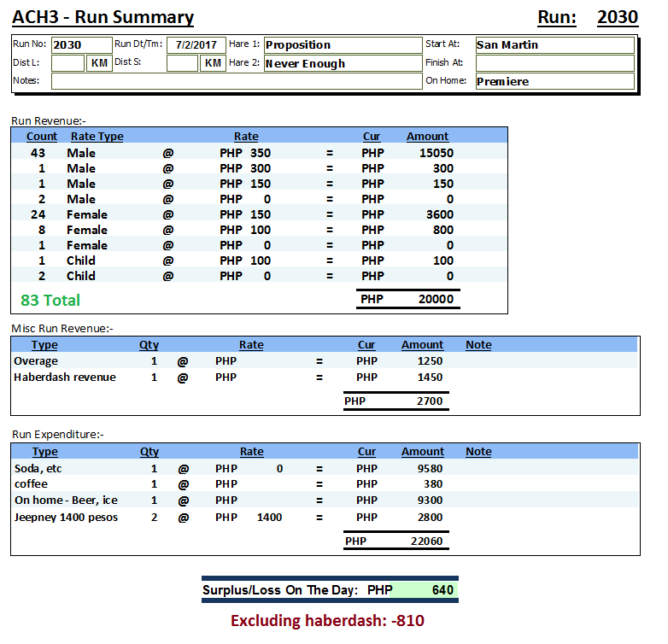Click the Start At field San Martin
668x644 pixels.
coord(554,45)
